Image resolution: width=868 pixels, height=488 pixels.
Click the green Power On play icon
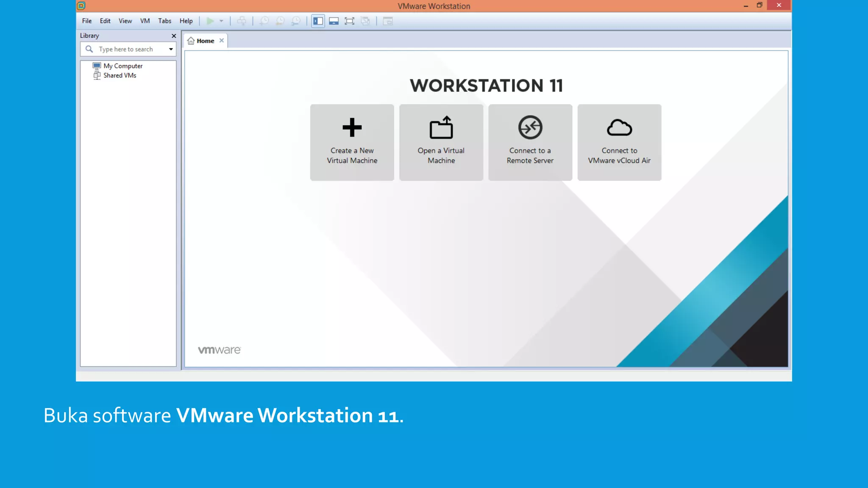[x=210, y=21]
